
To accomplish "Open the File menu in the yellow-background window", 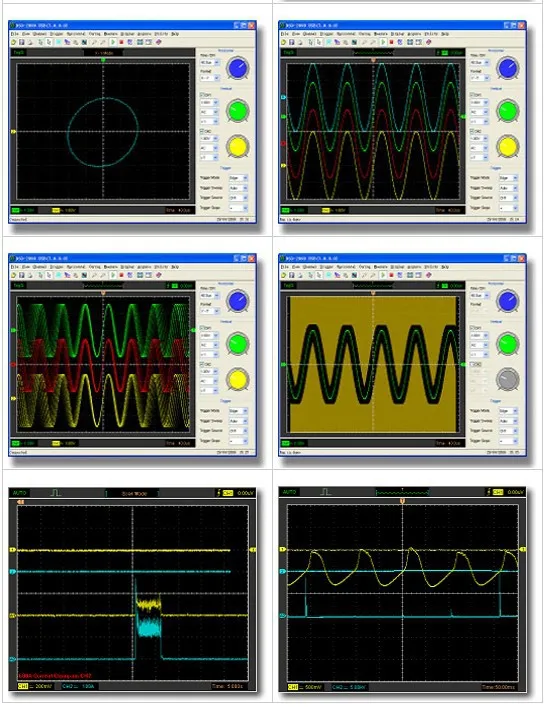I will [x=285, y=267].
